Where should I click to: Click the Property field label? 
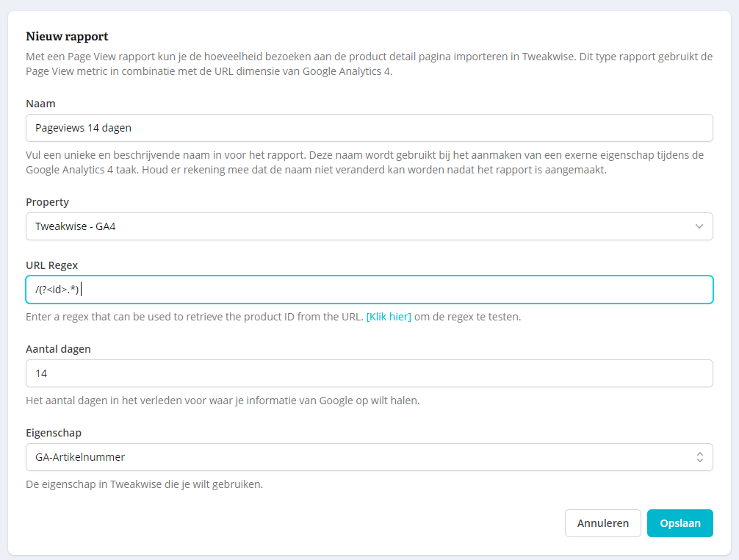47,202
